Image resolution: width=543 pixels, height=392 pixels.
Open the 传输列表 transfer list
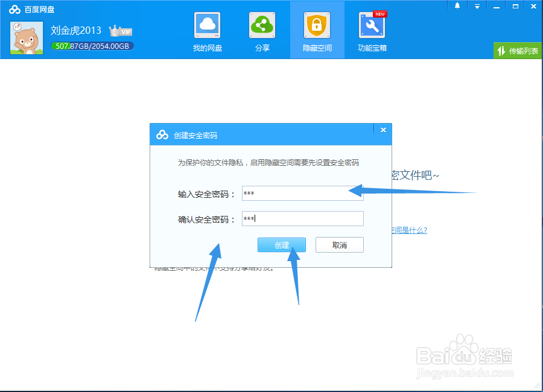click(x=518, y=51)
